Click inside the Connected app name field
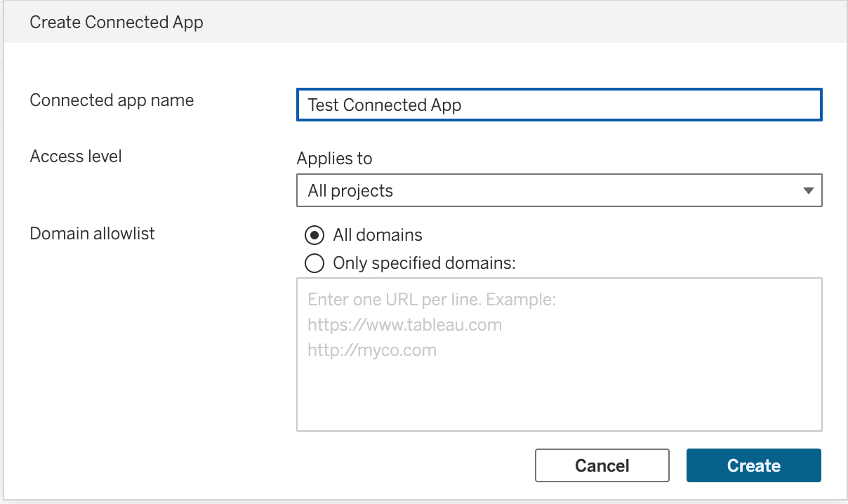The height and width of the screenshot is (504, 848). [x=559, y=105]
